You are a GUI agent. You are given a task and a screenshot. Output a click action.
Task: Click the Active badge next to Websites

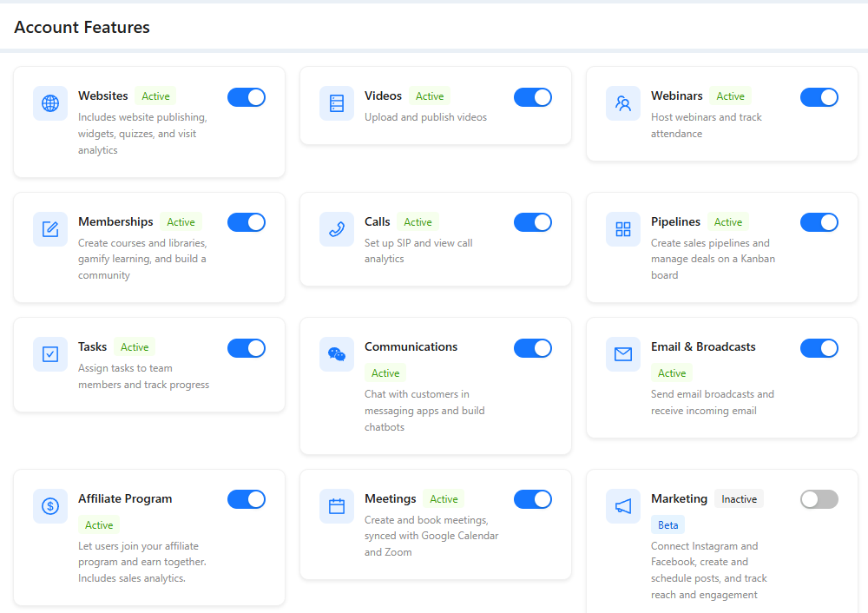pos(155,96)
